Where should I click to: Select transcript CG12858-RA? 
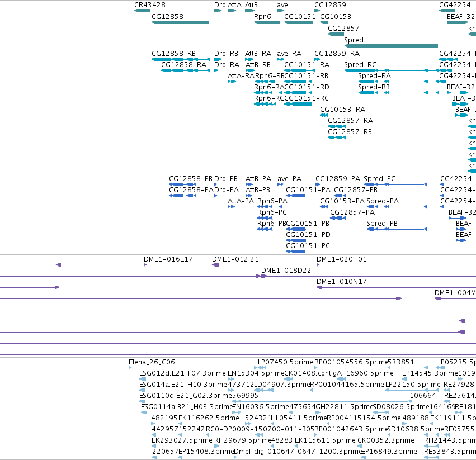click(x=185, y=70)
